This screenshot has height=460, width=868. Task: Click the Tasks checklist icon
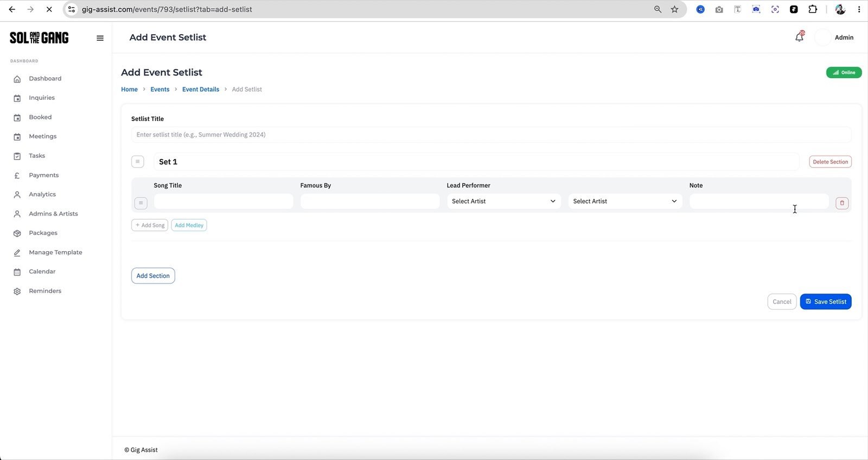(x=17, y=156)
